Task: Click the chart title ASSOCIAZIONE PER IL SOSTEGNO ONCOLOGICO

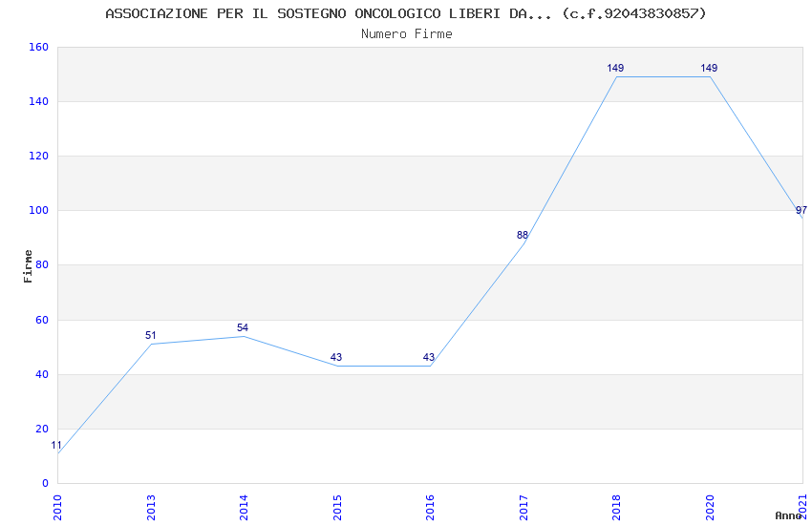Action: 405,13
